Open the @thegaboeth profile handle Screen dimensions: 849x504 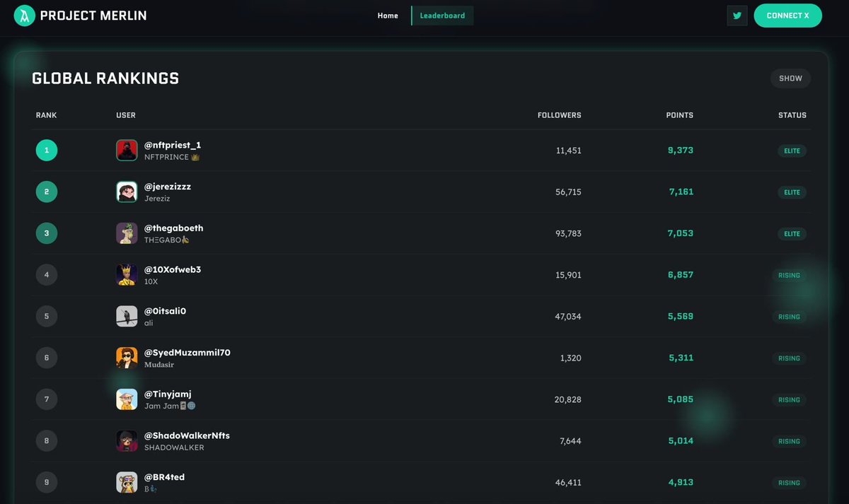(x=174, y=228)
